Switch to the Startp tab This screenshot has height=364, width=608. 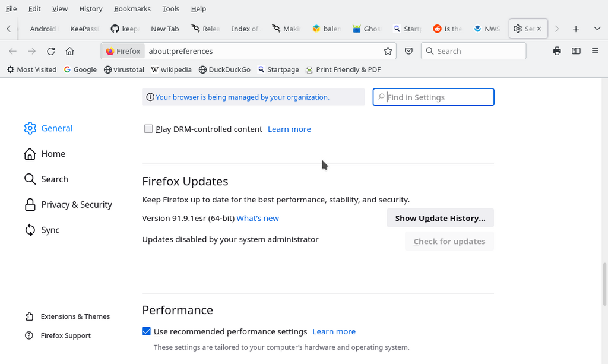click(x=408, y=29)
